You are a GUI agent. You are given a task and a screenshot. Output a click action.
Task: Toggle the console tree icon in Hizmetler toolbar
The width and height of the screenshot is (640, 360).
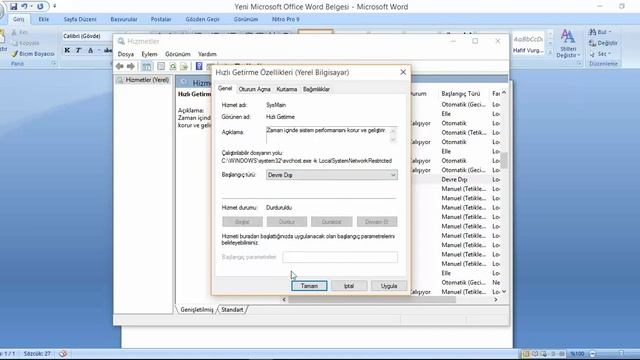tap(147, 66)
